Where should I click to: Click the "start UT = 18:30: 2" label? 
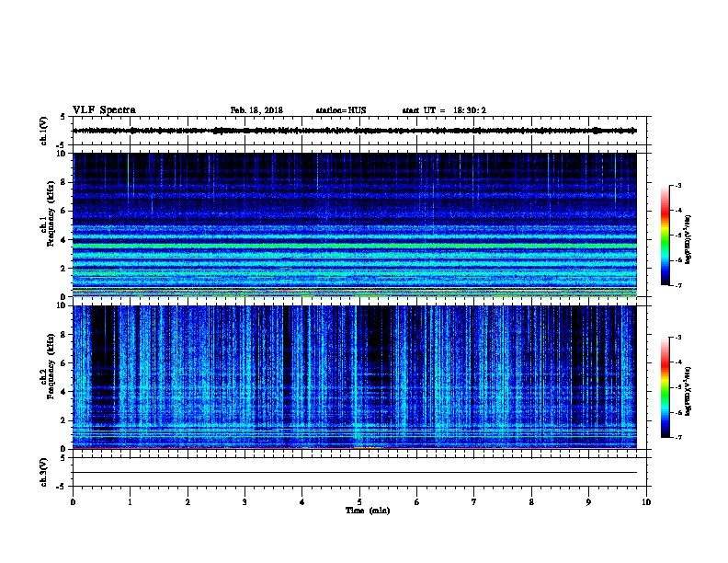click(444, 110)
